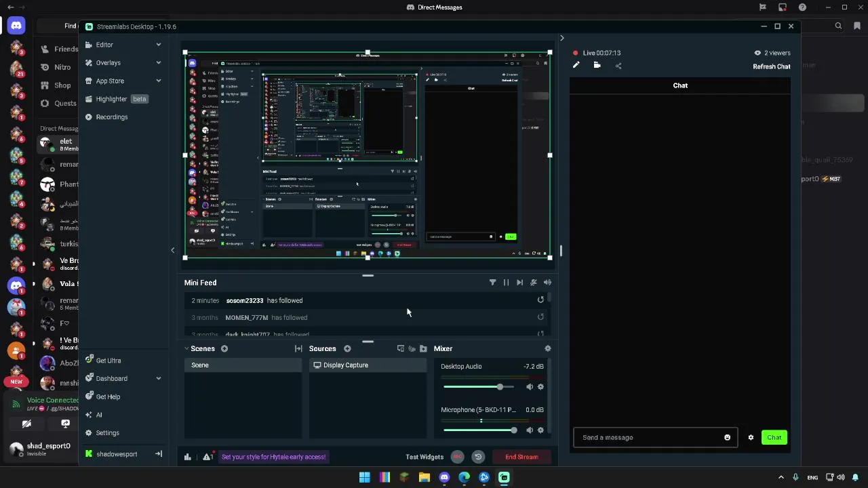The height and width of the screenshot is (488, 868).
Task: Click the green Chat send button
Action: coord(774,437)
